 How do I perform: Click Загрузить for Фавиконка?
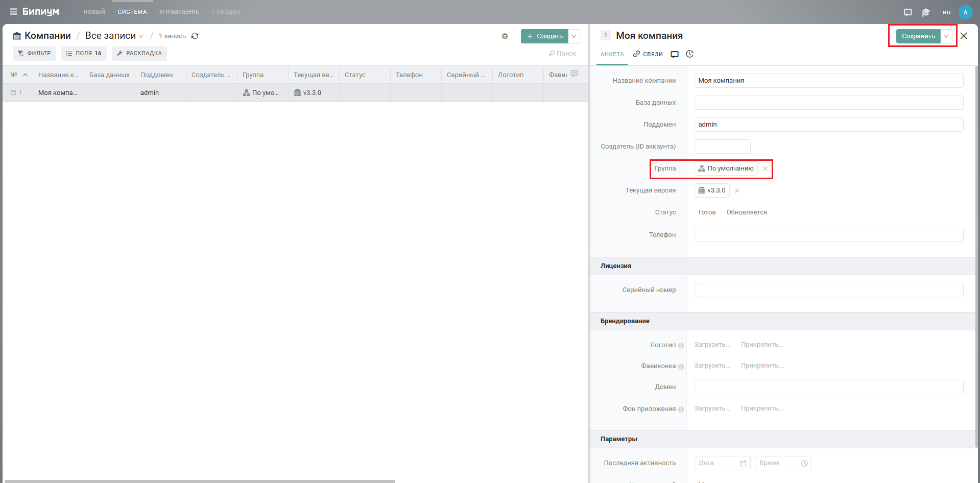[x=712, y=366]
